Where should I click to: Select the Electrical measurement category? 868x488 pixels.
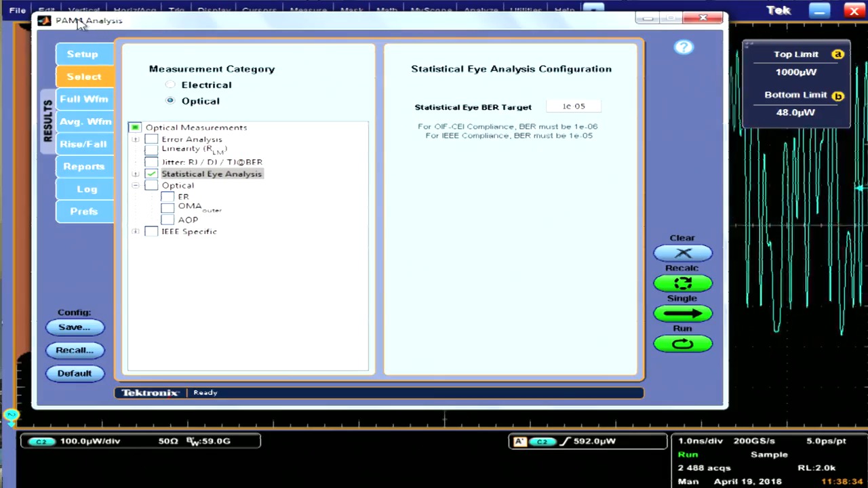170,85
